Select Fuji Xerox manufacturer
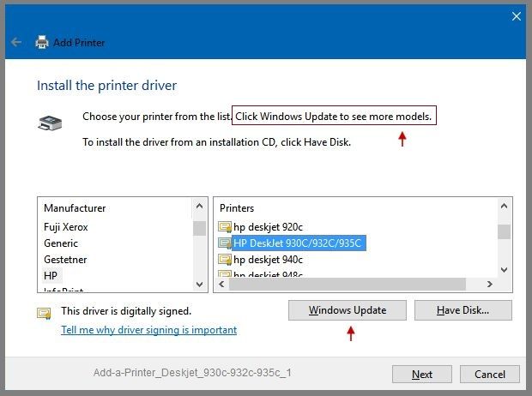This screenshot has height=396, width=532. [66, 227]
